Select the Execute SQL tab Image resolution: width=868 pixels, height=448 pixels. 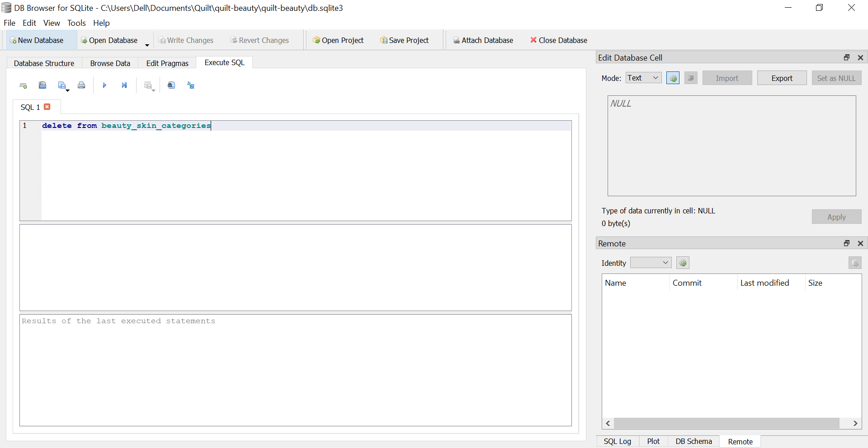(x=224, y=62)
